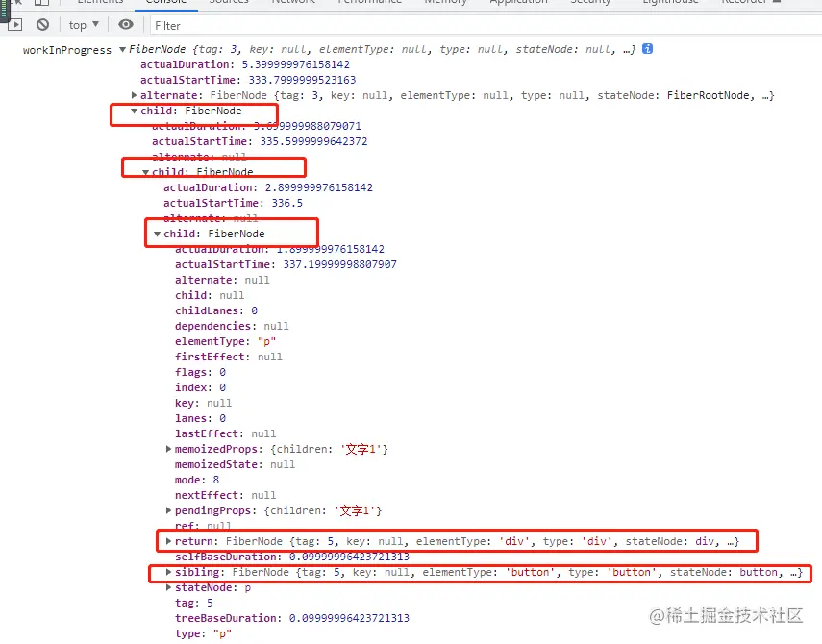This screenshot has height=644, width=822.
Task: Expand the alternate FiberNode tag 3 entry
Action: [135, 95]
